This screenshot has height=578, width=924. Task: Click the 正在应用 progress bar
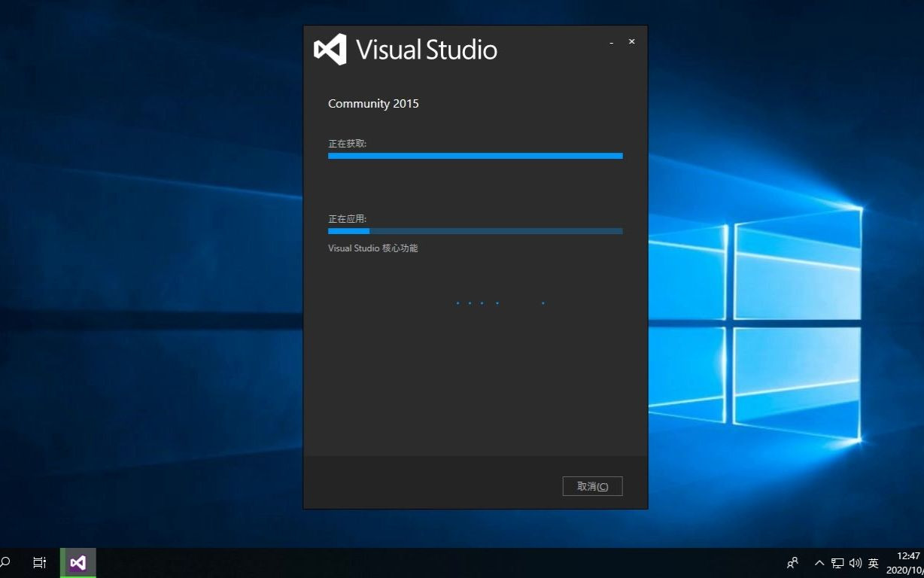point(475,231)
